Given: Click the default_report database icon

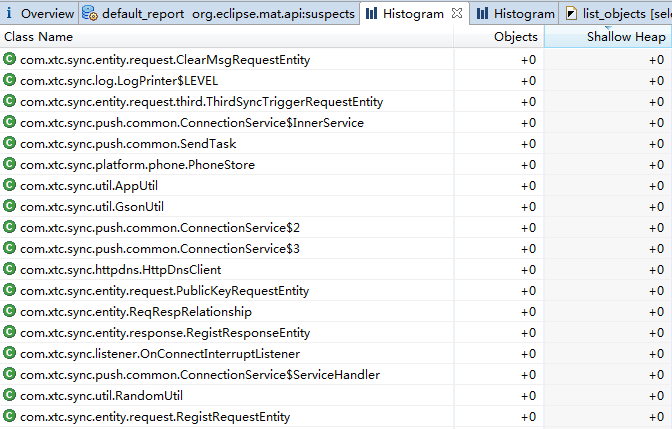Looking at the screenshot, I should click(90, 13).
